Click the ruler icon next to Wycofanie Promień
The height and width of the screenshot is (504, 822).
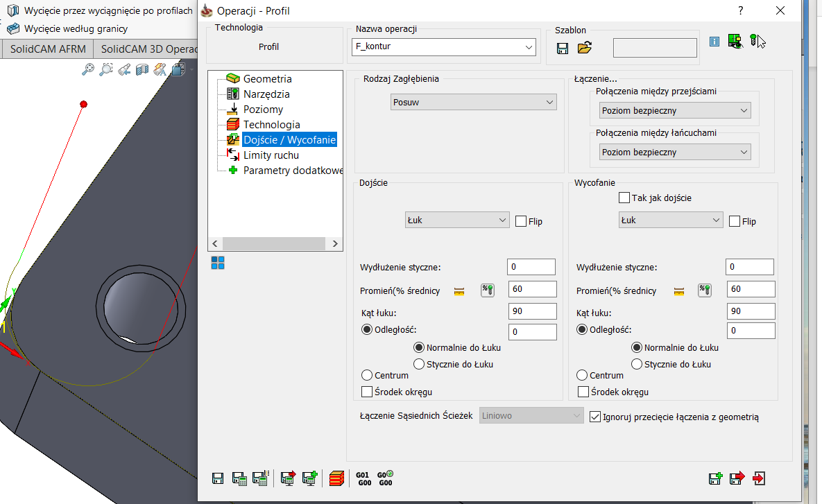pyautogui.click(x=679, y=291)
